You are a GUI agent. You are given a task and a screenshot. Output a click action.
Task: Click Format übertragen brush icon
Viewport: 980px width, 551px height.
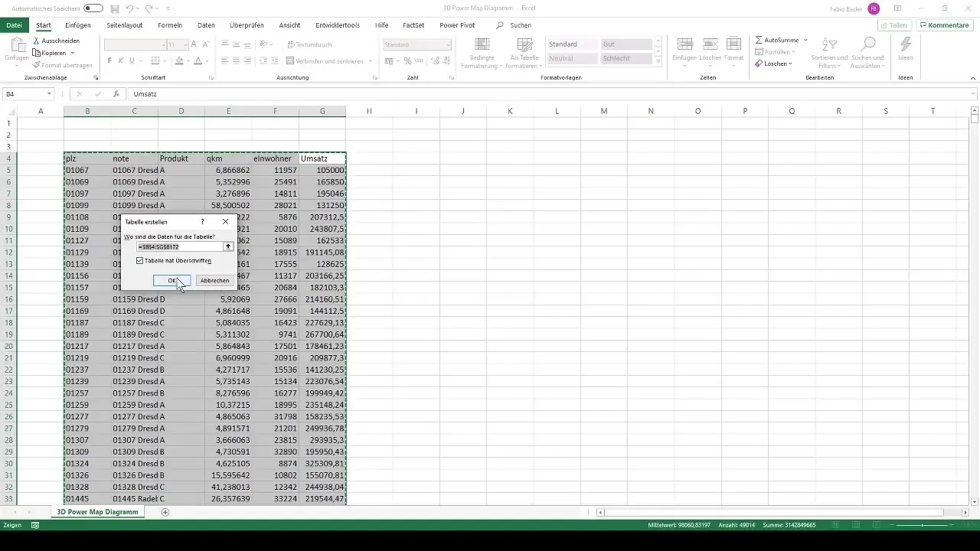(x=37, y=65)
